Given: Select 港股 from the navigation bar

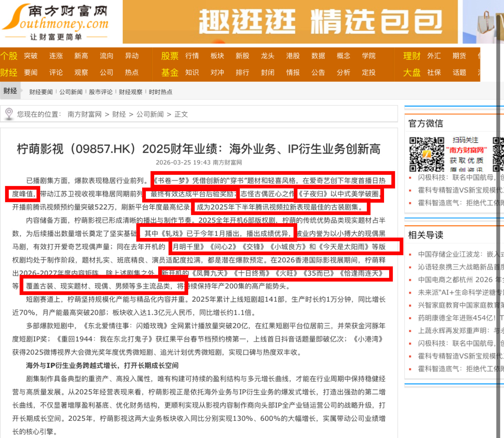Looking at the screenshot, I should 293,56.
